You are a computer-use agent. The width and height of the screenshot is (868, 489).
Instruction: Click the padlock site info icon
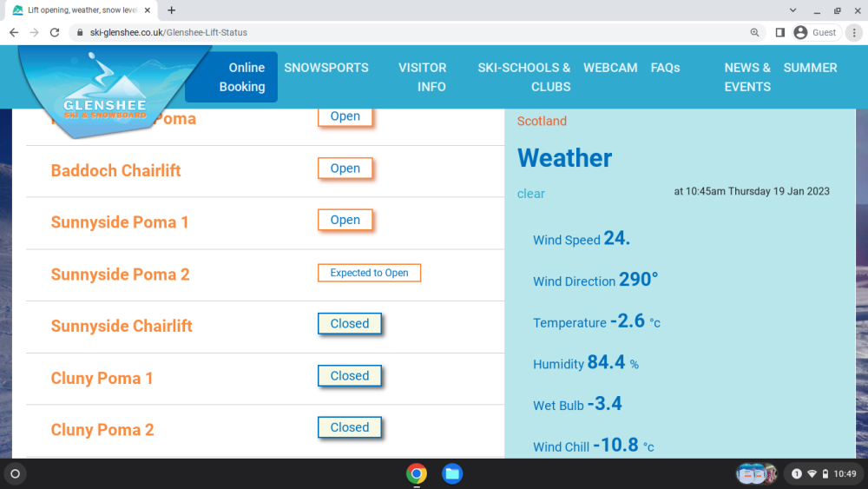(x=80, y=33)
